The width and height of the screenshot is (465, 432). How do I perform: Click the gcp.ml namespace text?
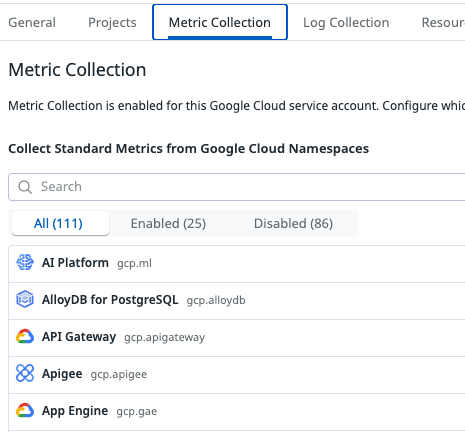[x=134, y=263]
